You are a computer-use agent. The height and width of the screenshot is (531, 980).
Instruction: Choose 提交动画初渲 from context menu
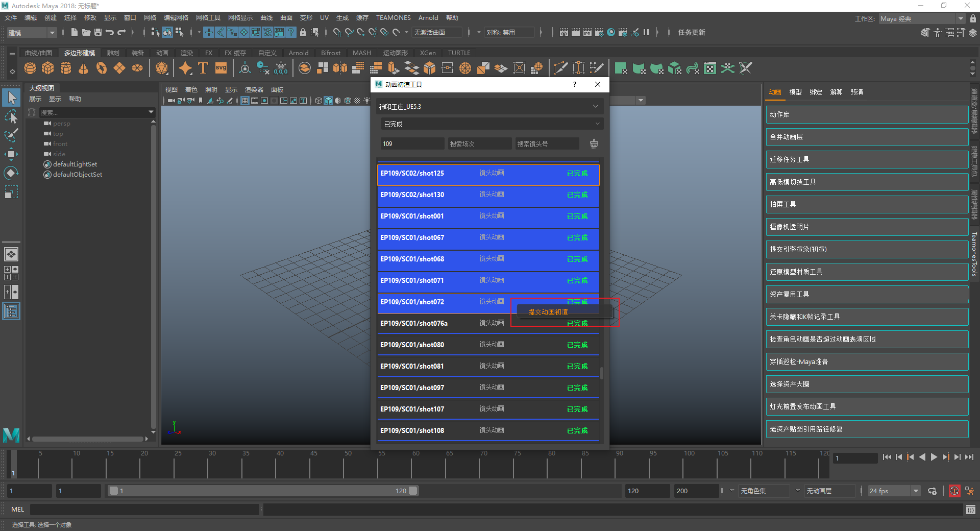(548, 312)
